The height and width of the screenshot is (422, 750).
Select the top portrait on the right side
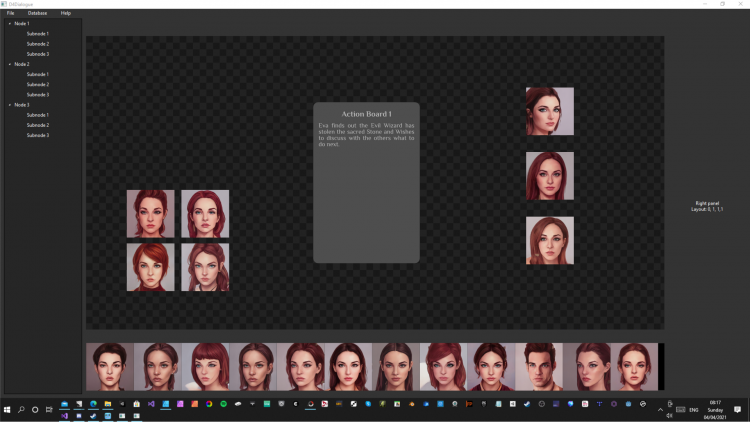550,111
